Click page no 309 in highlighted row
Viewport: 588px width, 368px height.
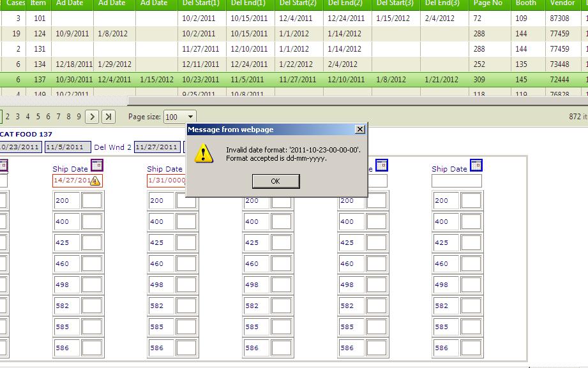pyautogui.click(x=479, y=80)
